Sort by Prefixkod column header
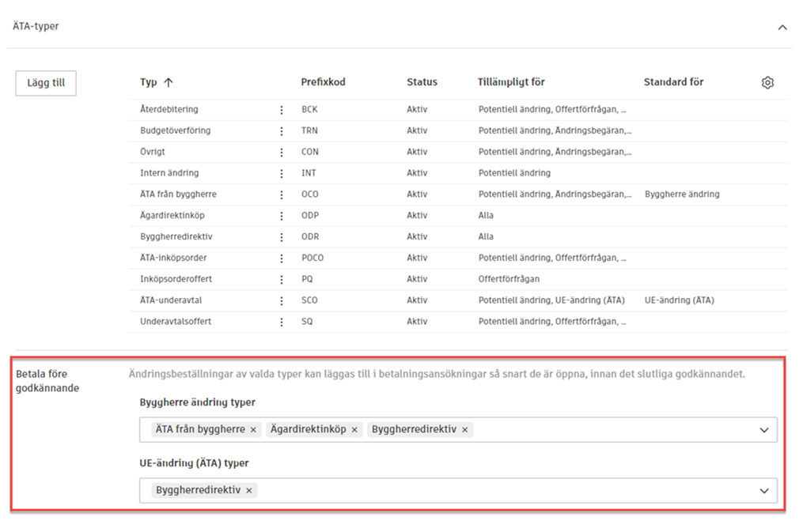This screenshot has height=532, width=799. (x=323, y=82)
